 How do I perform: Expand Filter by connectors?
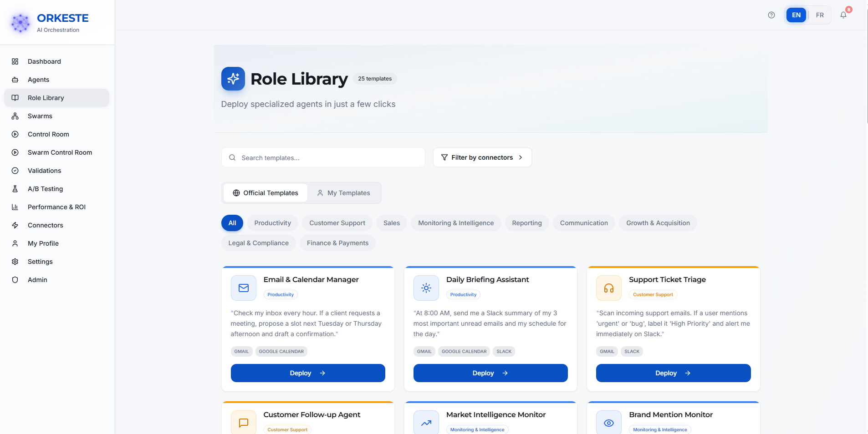click(x=482, y=157)
